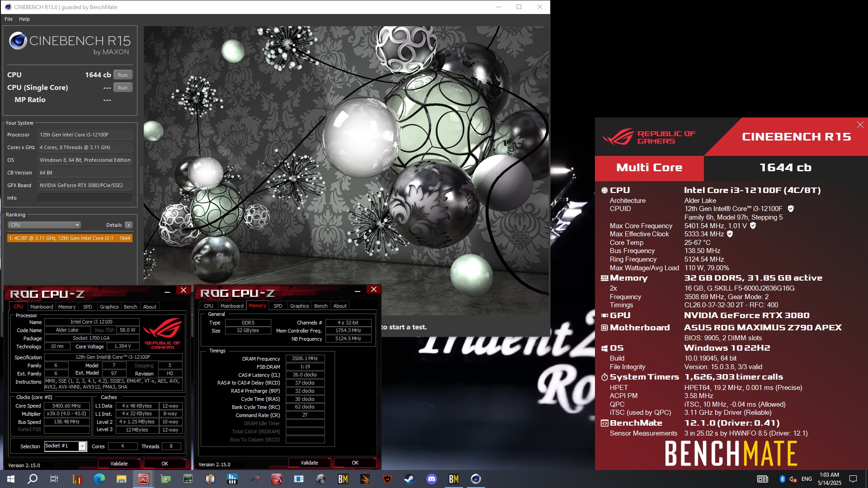Image resolution: width=868 pixels, height=488 pixels.
Task: Click the CAS# Latency value 26.0 clocks
Action: click(305, 375)
